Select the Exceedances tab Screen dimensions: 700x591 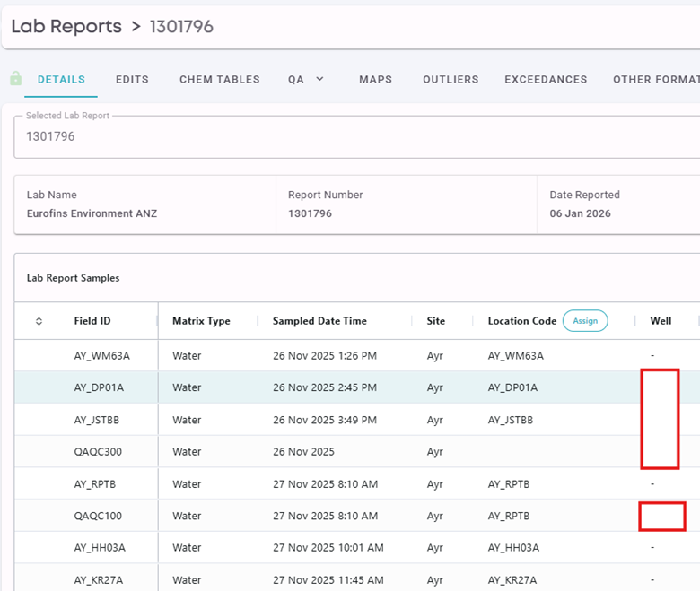[546, 80]
